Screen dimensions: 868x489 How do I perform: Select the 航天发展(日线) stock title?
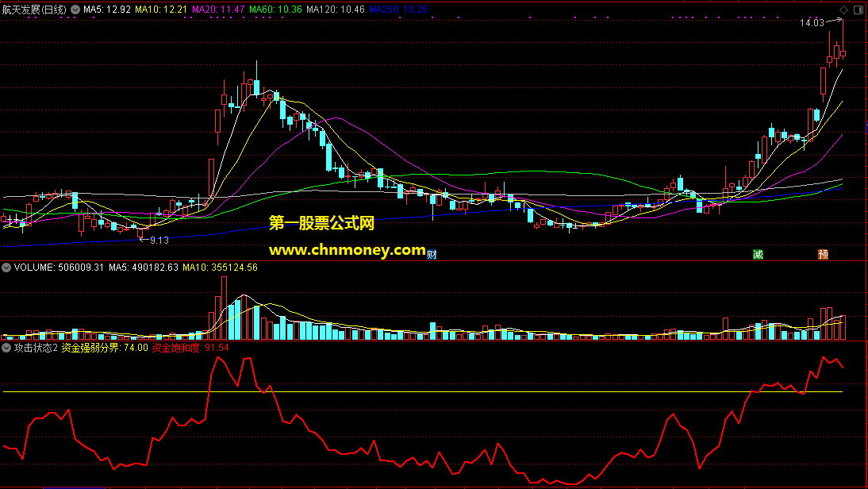(x=34, y=10)
